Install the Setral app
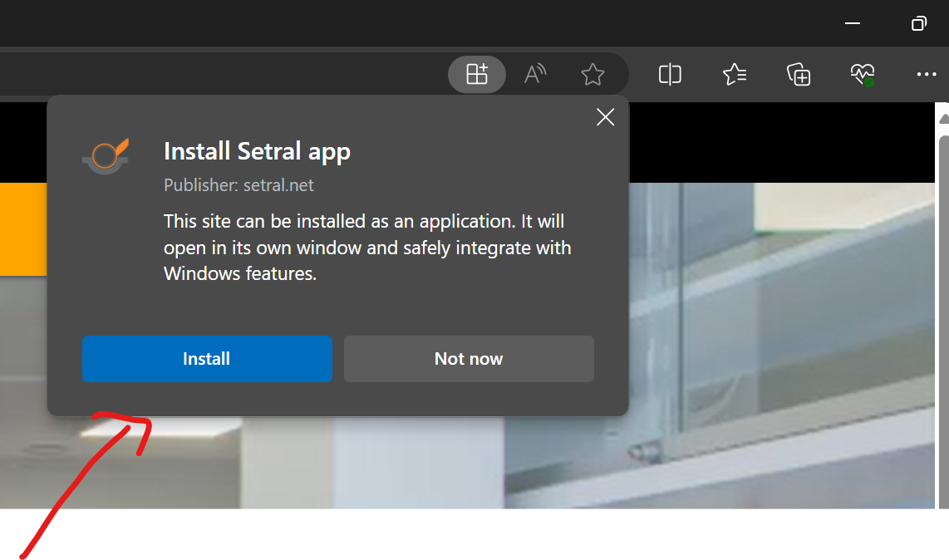The image size is (949, 560). 207,358
